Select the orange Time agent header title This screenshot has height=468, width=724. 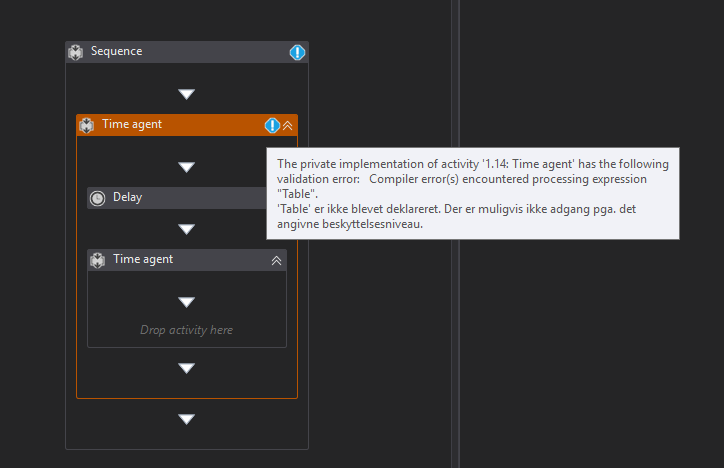click(x=132, y=124)
